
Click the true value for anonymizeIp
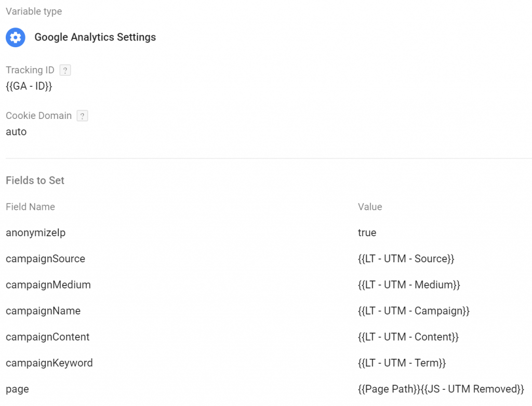click(x=367, y=233)
